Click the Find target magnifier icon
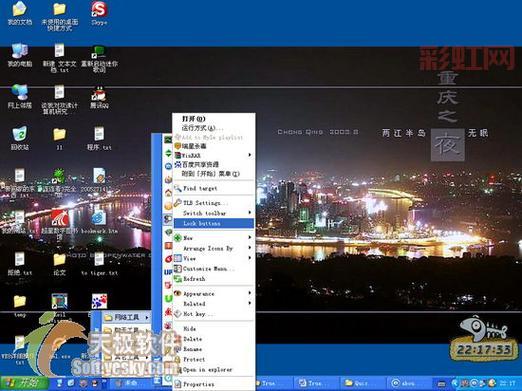522x391 pixels. (x=178, y=188)
